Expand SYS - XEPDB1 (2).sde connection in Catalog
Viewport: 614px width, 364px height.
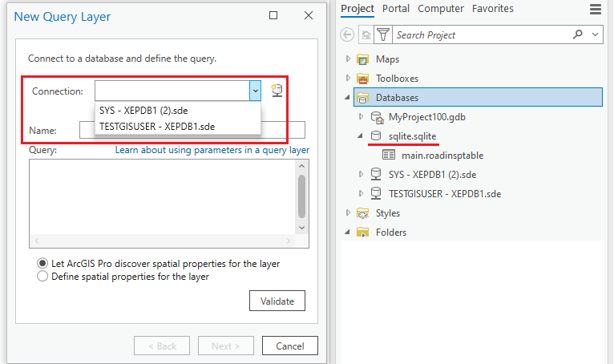tap(361, 174)
